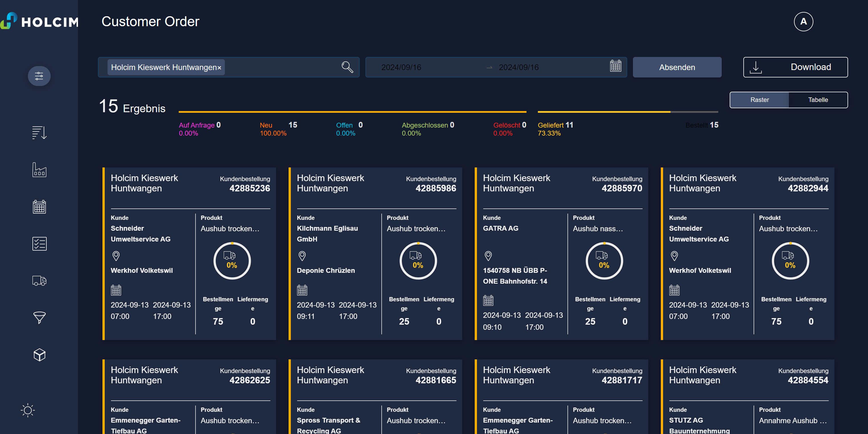Click the plant search magnifier icon
Image resolution: width=868 pixels, height=434 pixels.
coord(347,67)
